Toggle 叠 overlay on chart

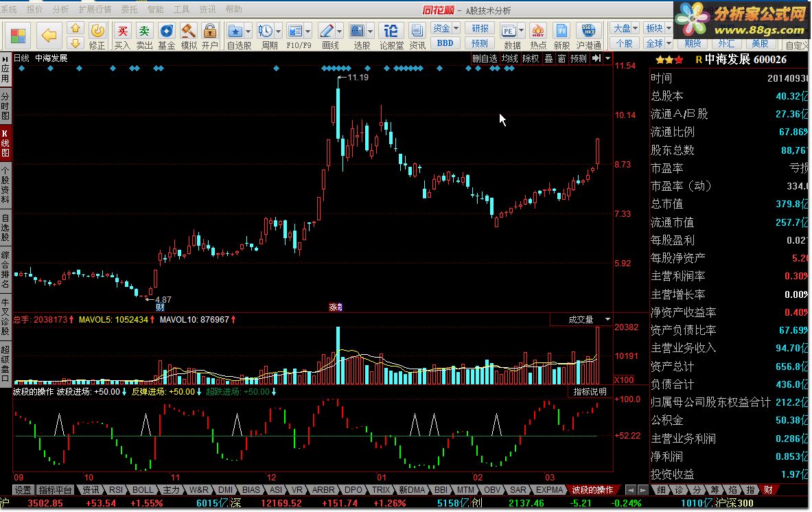[x=548, y=58]
